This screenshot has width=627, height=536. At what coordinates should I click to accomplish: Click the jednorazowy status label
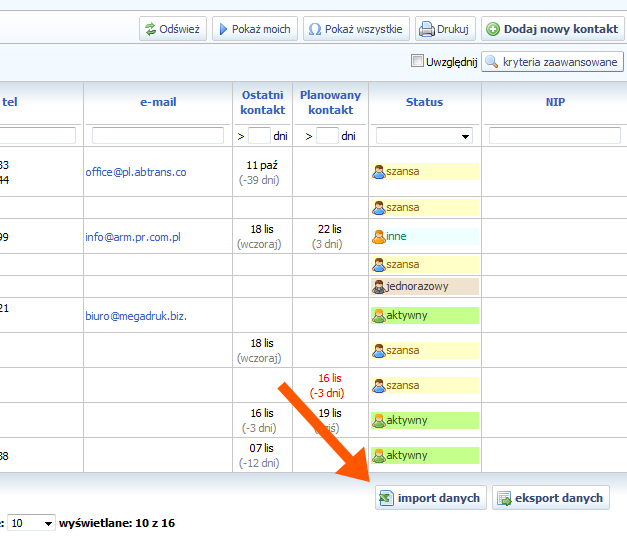click(417, 286)
